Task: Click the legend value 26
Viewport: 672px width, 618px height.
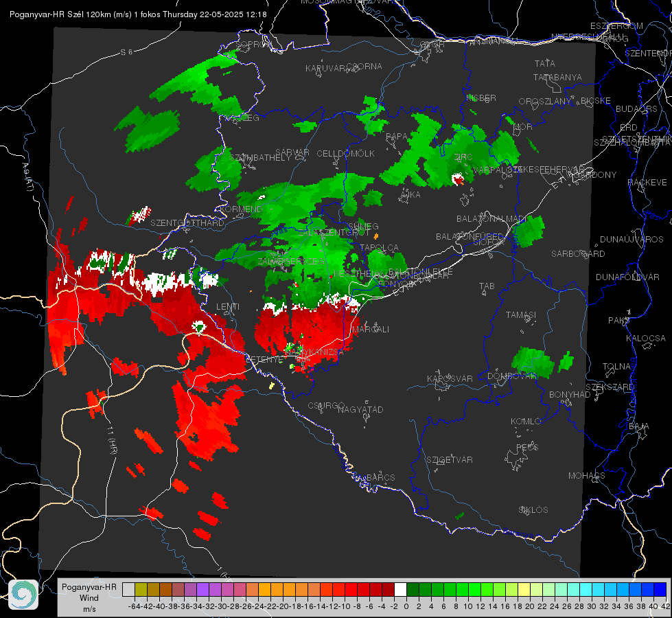Action: (x=566, y=607)
